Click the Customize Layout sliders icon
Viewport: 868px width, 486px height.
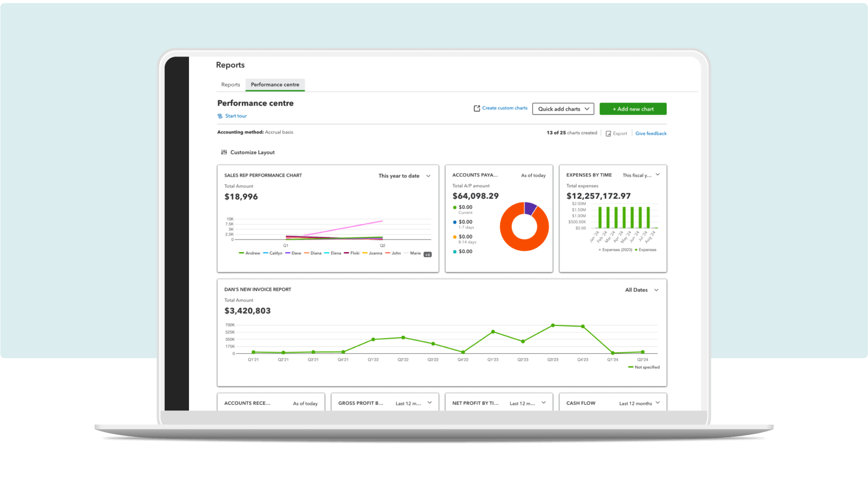click(224, 152)
